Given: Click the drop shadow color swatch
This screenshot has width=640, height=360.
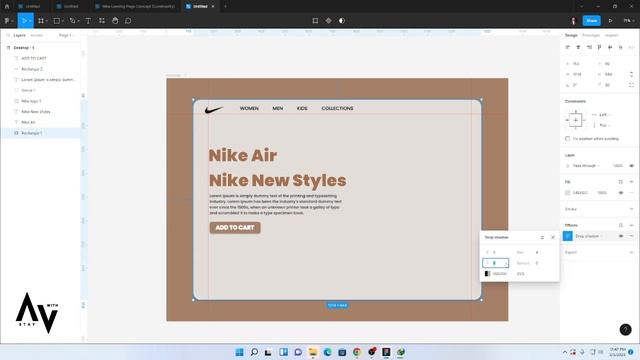Looking at the screenshot, I should (487, 274).
